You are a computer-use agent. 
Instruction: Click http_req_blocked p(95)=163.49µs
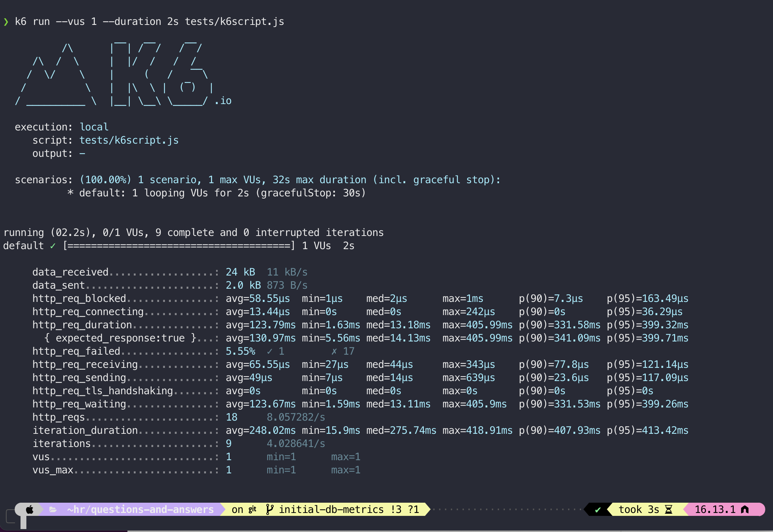pyautogui.click(x=648, y=299)
